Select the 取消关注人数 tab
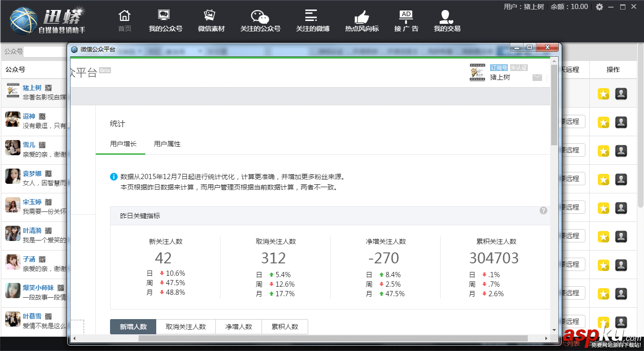This screenshot has width=644, height=351. tap(186, 327)
